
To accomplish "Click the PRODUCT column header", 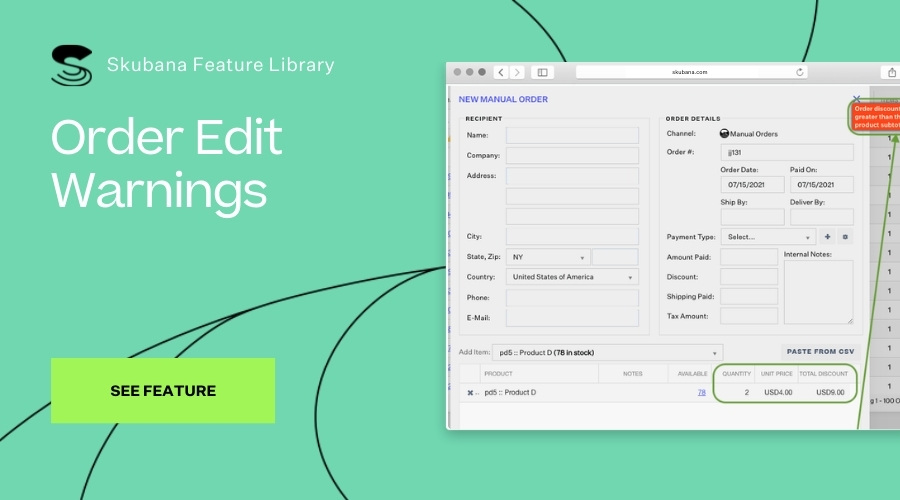I will (x=498, y=374).
